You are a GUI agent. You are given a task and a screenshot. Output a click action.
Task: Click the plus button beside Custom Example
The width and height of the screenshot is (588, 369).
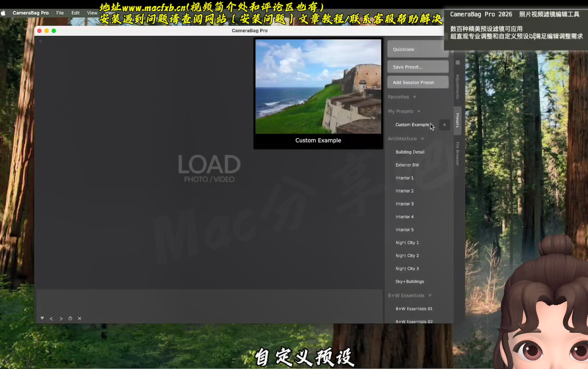click(x=444, y=125)
